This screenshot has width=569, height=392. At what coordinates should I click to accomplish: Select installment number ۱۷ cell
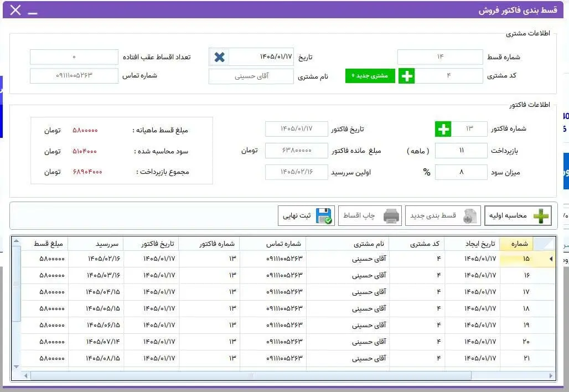[x=517, y=292]
